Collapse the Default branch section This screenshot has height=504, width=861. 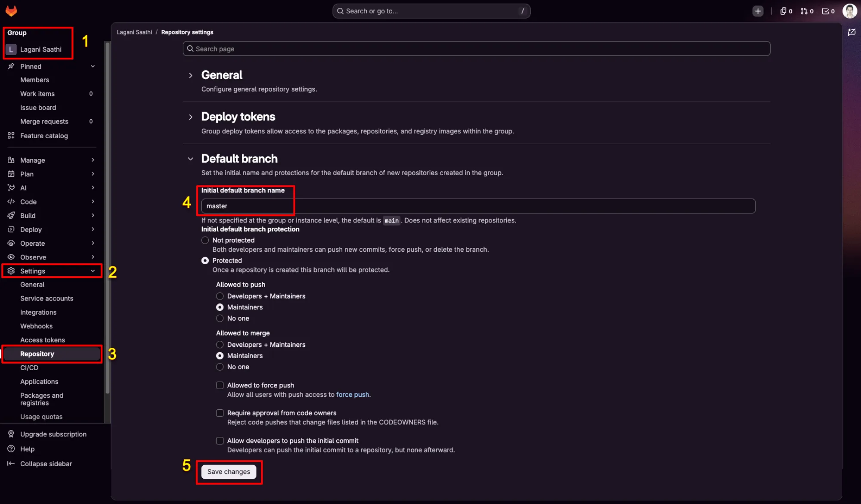[190, 159]
